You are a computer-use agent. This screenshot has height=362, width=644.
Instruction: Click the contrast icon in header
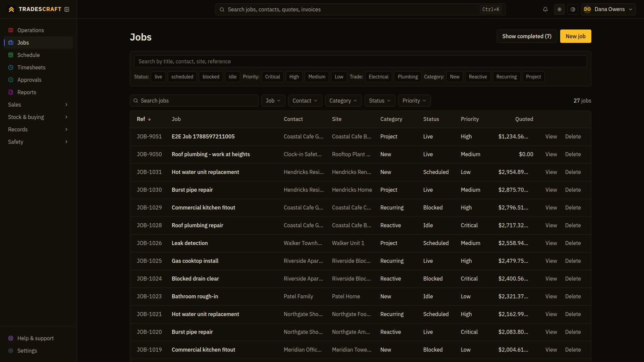pos(573,9)
